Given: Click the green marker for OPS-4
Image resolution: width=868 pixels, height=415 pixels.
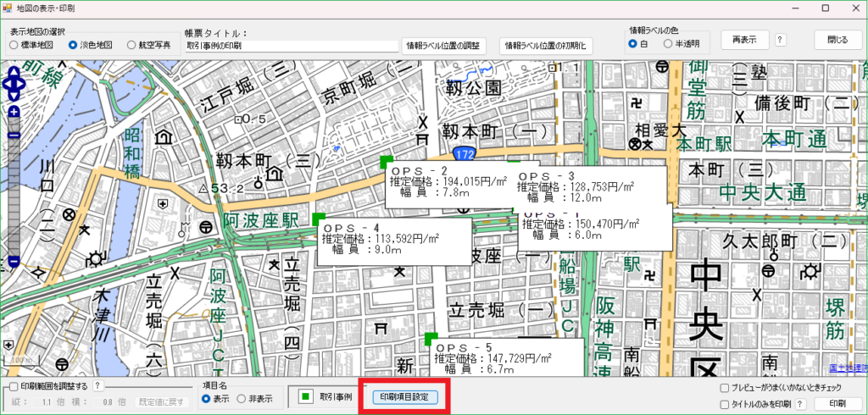Looking at the screenshot, I should [x=319, y=219].
